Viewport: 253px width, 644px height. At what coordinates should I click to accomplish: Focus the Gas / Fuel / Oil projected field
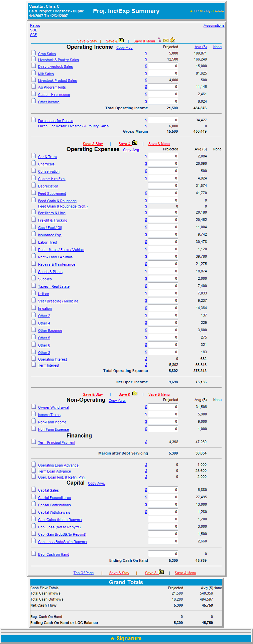(x=163, y=227)
